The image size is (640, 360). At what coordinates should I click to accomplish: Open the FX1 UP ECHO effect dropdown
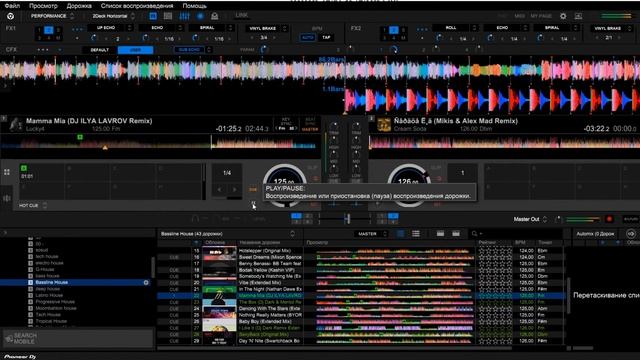tap(110, 28)
